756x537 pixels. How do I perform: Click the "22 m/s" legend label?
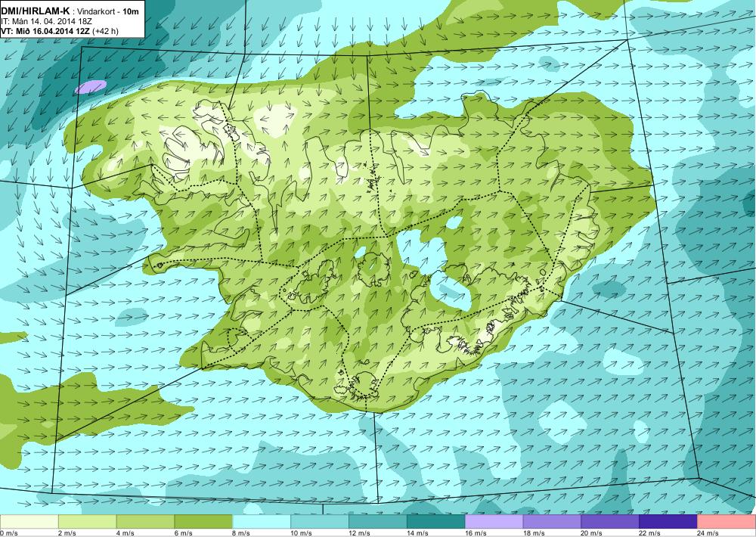click(650, 533)
